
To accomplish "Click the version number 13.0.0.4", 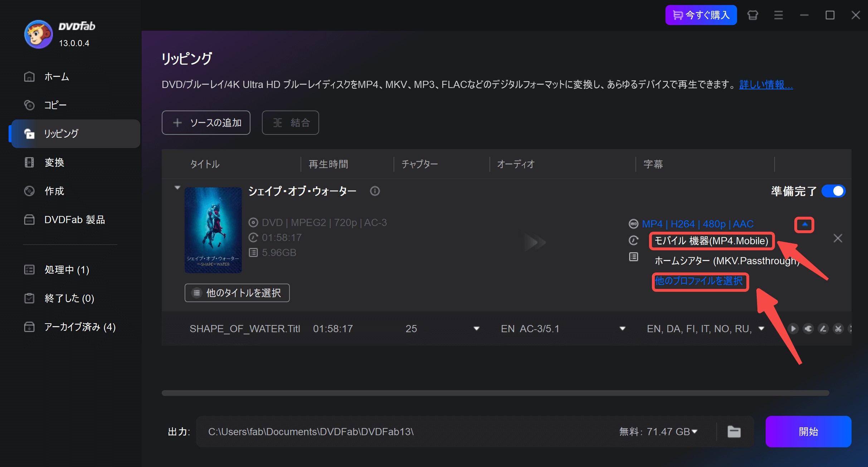I will click(x=74, y=43).
